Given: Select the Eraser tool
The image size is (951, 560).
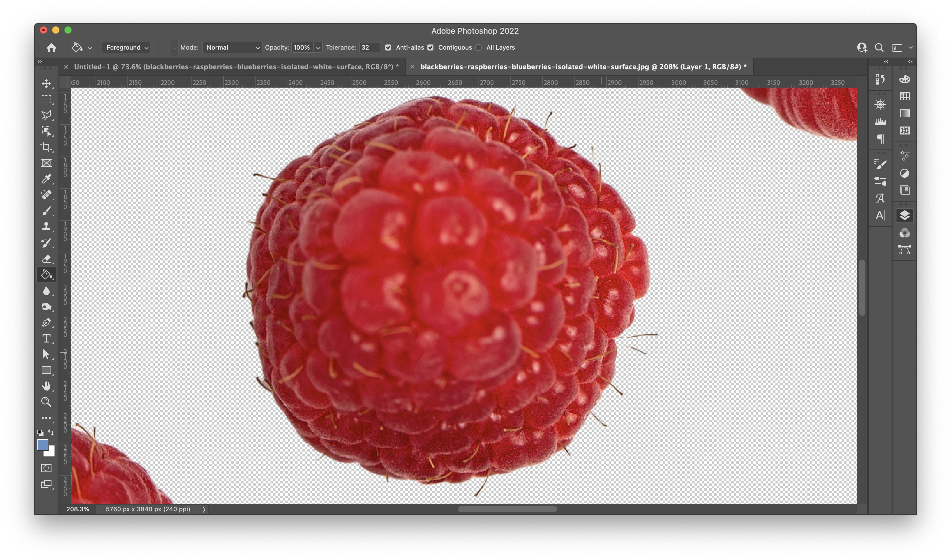Looking at the screenshot, I should (x=47, y=259).
